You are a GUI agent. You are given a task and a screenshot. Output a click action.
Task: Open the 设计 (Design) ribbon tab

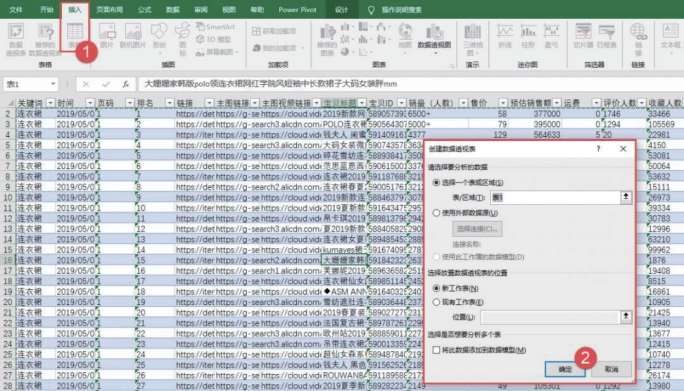point(342,10)
